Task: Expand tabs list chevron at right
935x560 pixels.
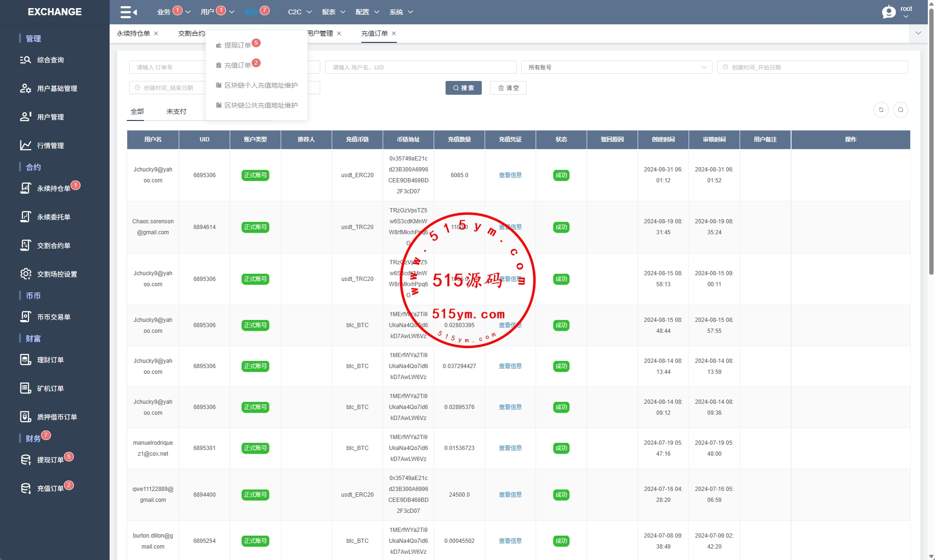Action: click(x=918, y=33)
